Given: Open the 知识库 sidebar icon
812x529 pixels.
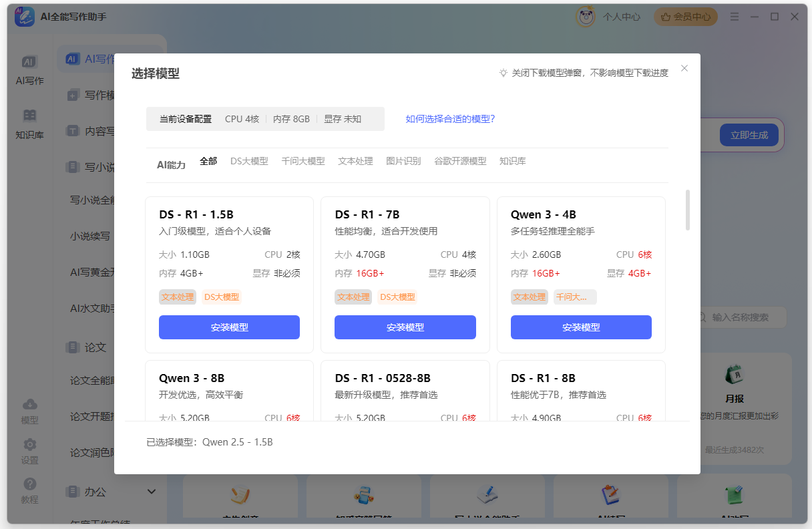Looking at the screenshot, I should pos(29,116).
